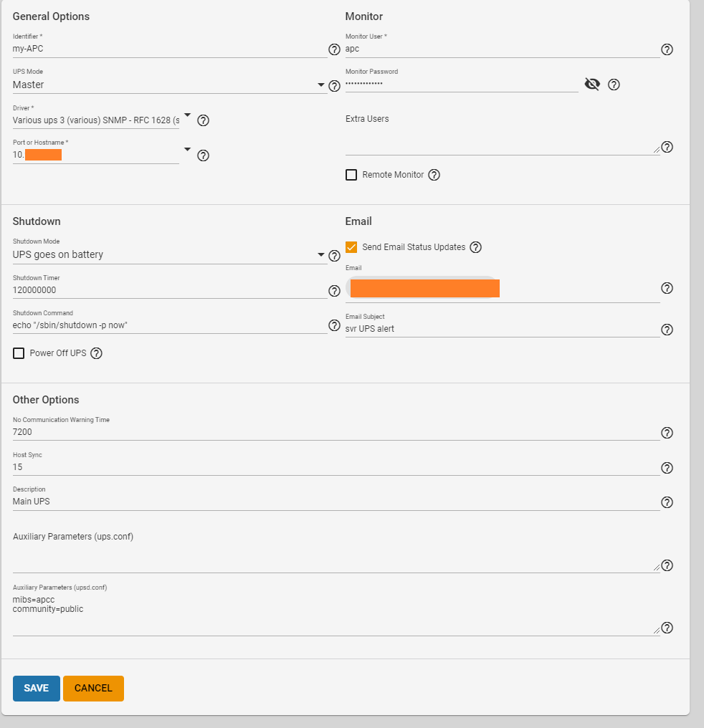Open help for No Communication Warning Time

(x=667, y=433)
